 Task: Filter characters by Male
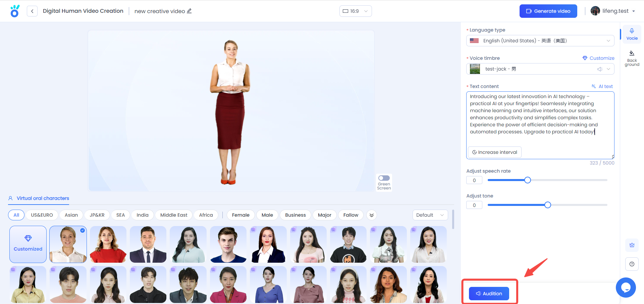tap(267, 215)
